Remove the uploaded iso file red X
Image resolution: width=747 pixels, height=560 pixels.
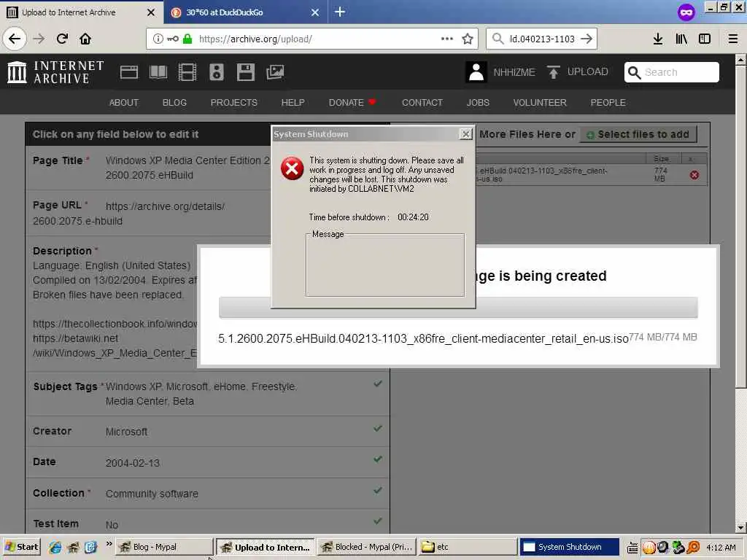click(x=694, y=175)
